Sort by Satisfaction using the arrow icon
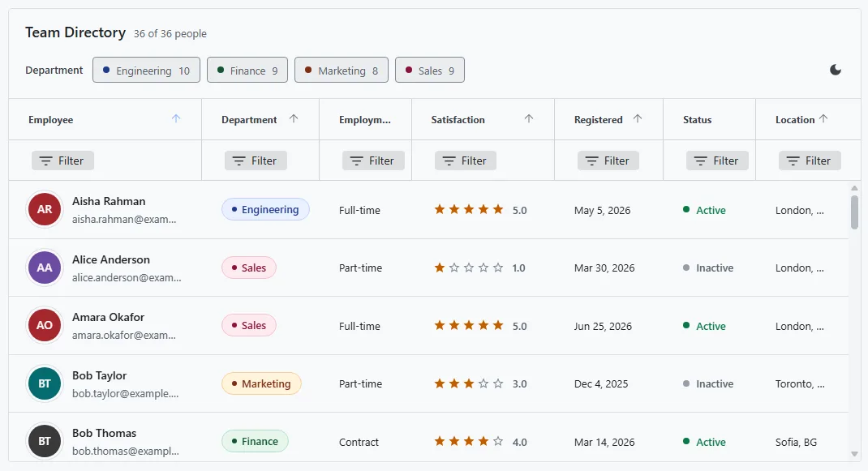 coord(529,118)
